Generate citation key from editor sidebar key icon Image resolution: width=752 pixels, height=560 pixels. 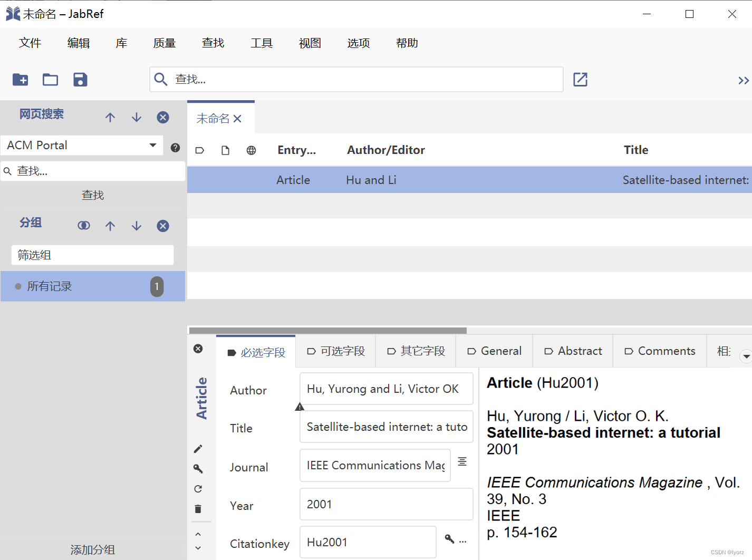[x=198, y=469]
